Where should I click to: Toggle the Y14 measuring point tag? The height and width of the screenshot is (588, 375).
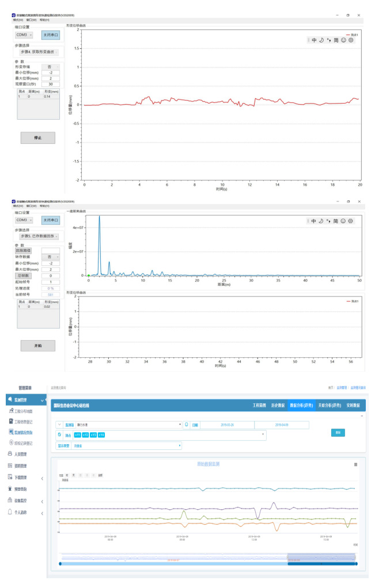tap(101, 434)
